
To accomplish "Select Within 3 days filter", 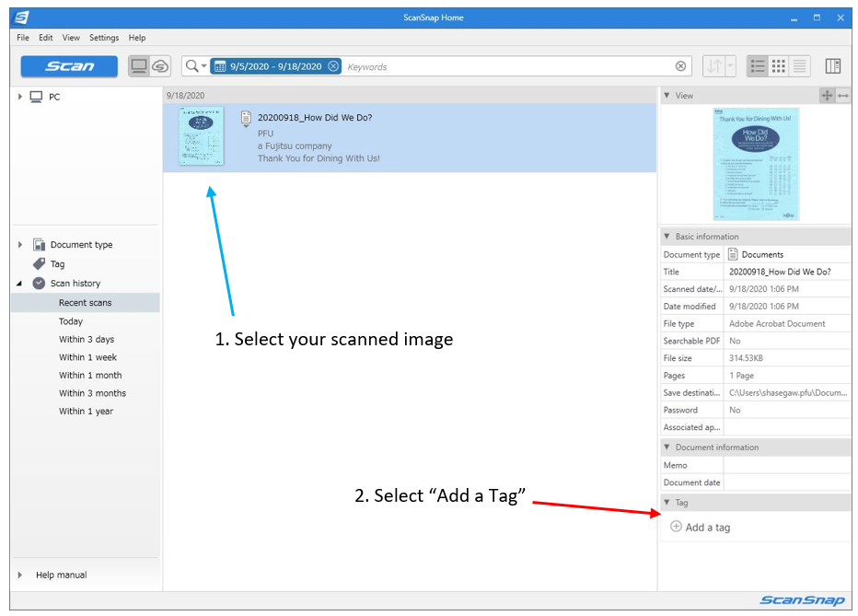I will click(87, 339).
